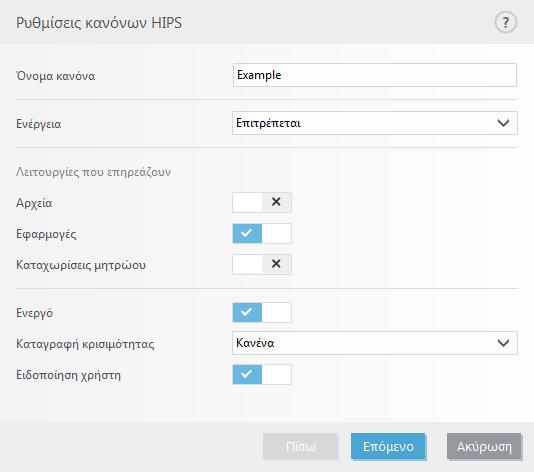Enable the Αρχεία toggle switch
The image size is (534, 472).
point(262,202)
